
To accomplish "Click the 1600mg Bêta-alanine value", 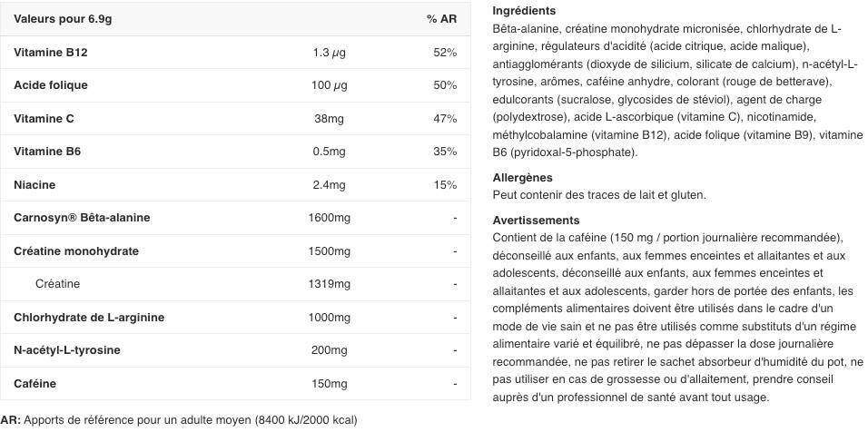I will click(x=329, y=218).
